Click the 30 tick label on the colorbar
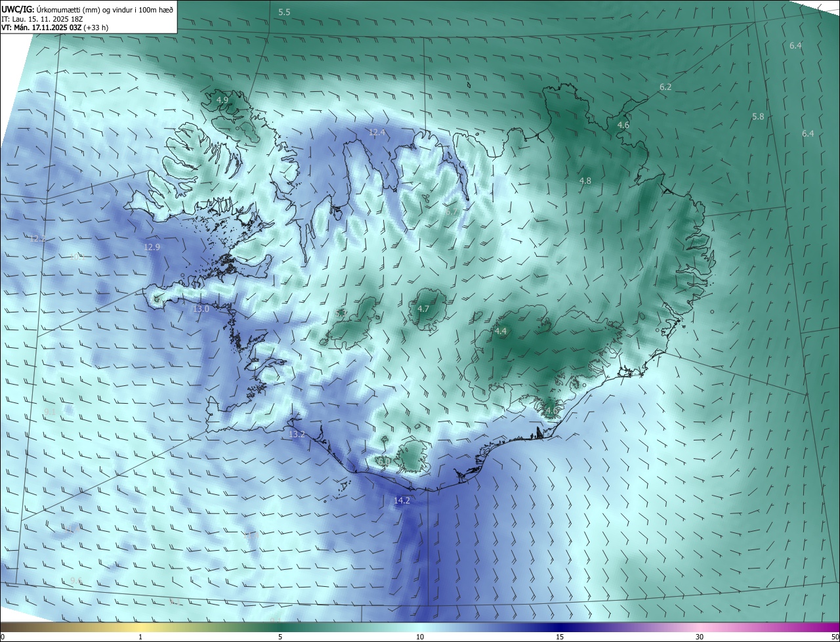The image size is (840, 642). pyautogui.click(x=700, y=637)
